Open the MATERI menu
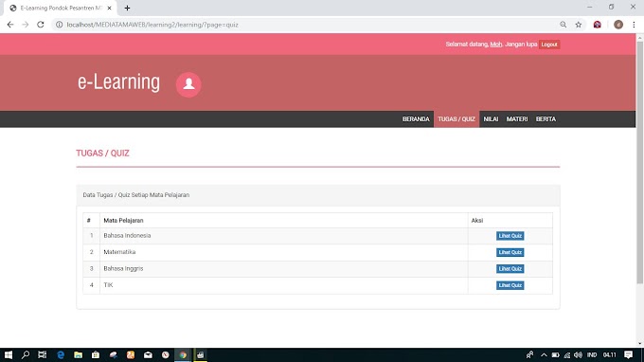This screenshot has height=362, width=644. click(517, 119)
